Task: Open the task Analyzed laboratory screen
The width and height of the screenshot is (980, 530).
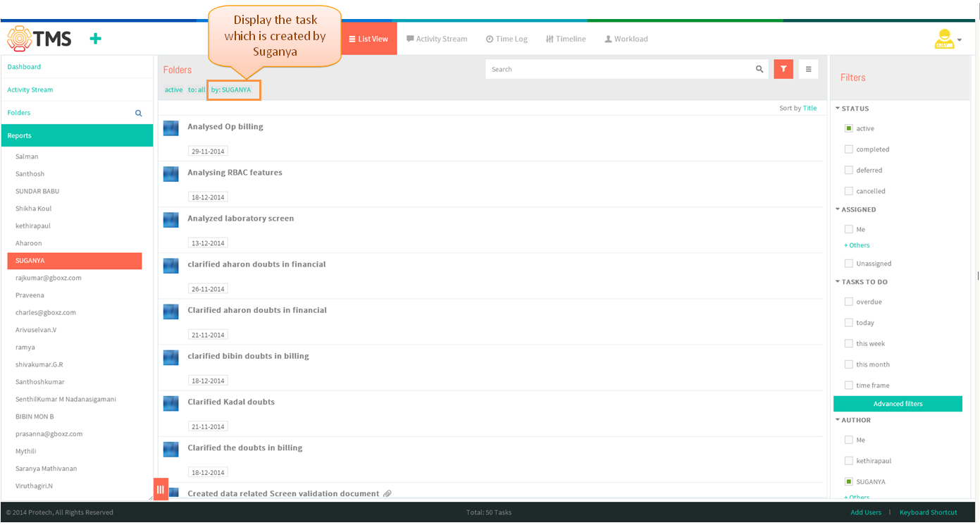Action: point(241,218)
